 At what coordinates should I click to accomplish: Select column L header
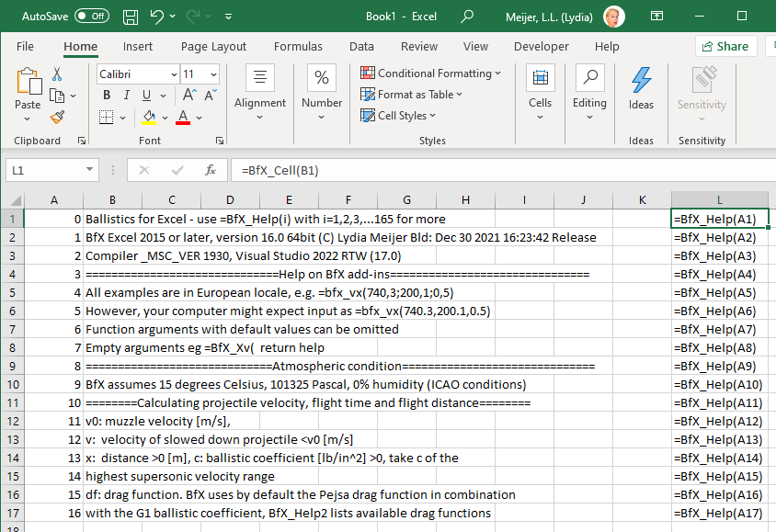[x=719, y=199]
